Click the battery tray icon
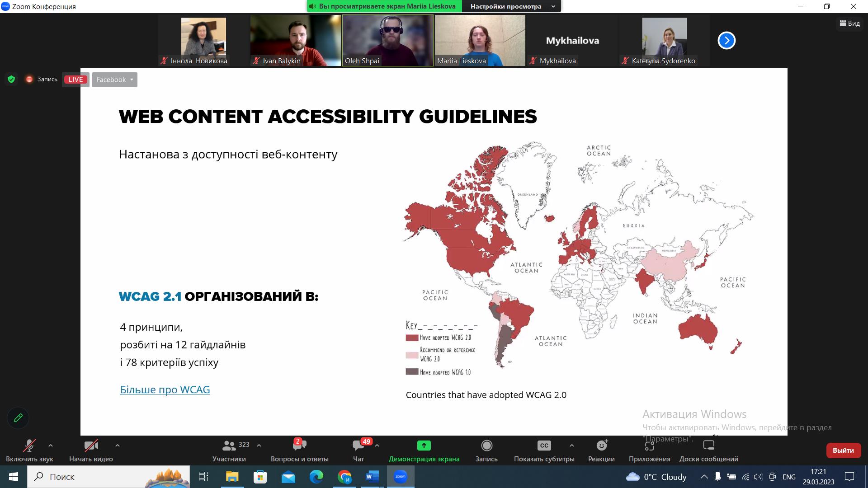868x488 pixels. coord(731,477)
